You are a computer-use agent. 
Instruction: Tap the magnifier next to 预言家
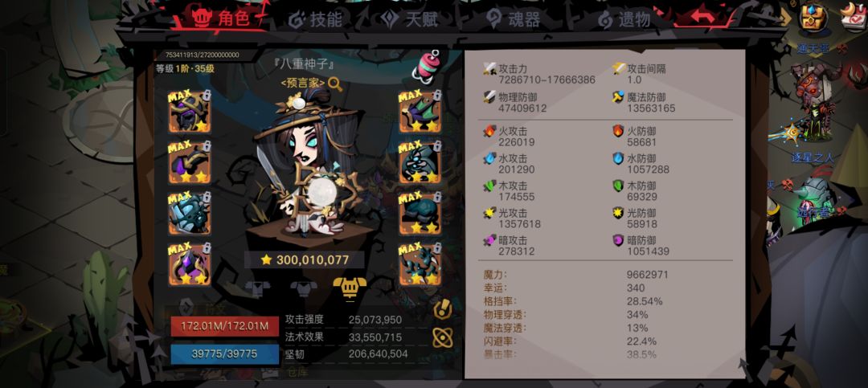(x=335, y=84)
